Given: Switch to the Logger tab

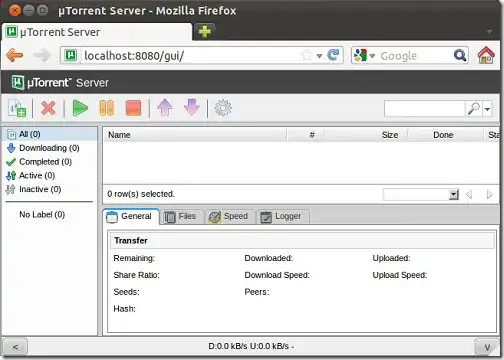Looking at the screenshot, I should [283, 217].
